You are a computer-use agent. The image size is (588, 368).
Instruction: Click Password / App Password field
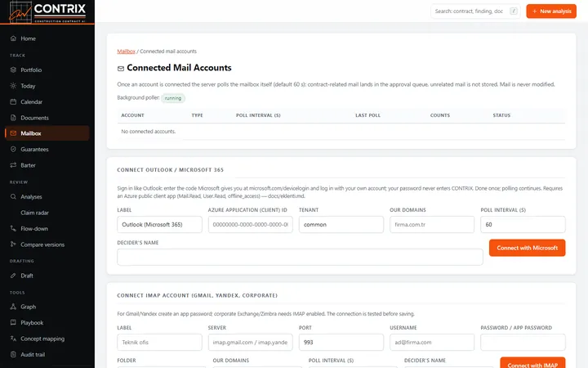pyautogui.click(x=523, y=342)
